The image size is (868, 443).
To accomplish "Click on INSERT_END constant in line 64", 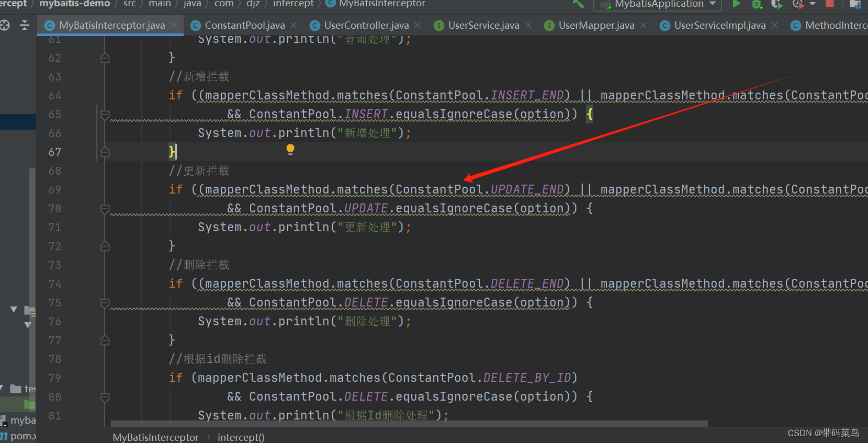I will tap(527, 95).
